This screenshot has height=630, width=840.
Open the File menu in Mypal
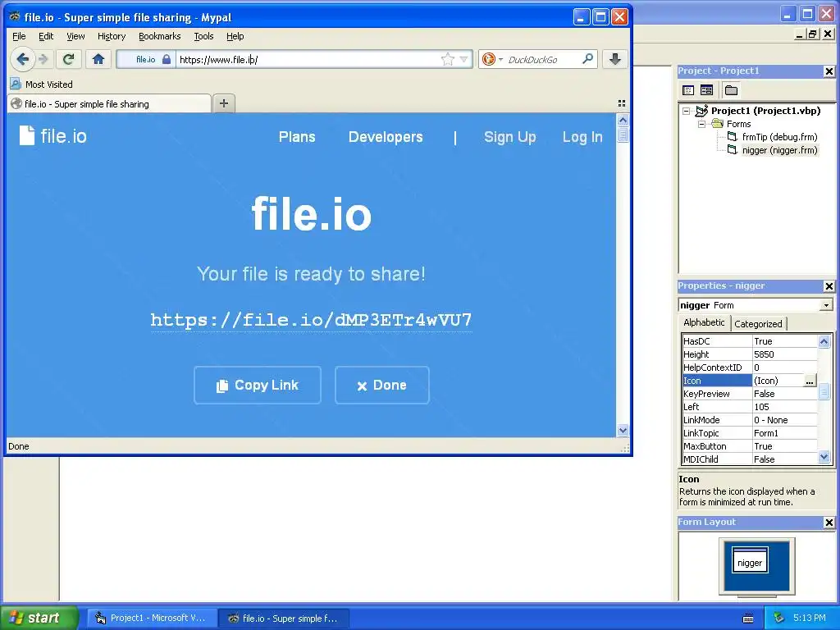click(19, 36)
